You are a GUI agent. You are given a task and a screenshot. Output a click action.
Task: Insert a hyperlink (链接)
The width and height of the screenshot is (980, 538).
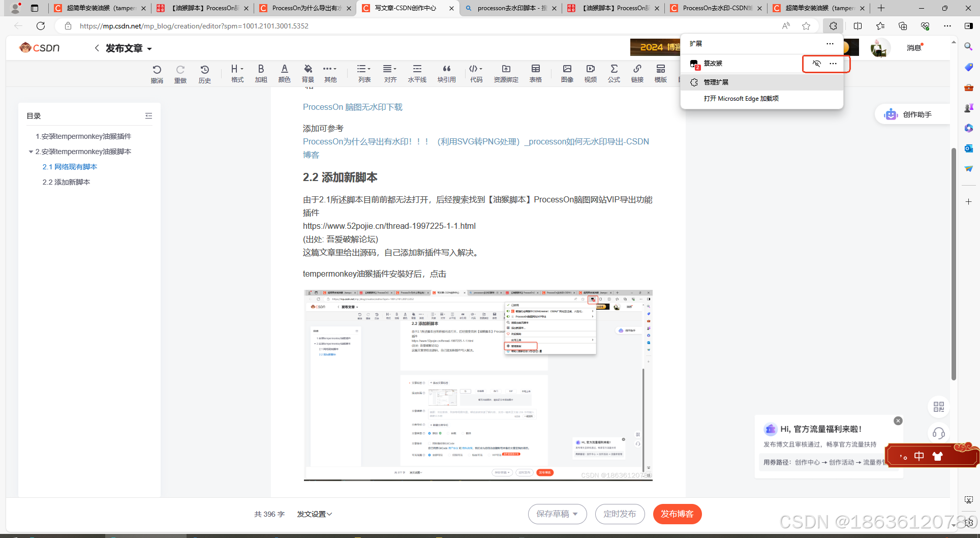[x=637, y=74]
